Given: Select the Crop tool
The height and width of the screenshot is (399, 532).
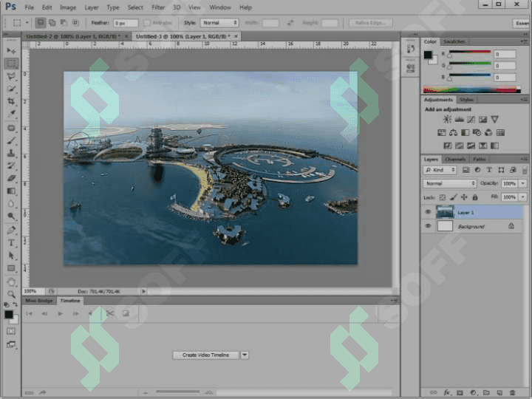Looking at the screenshot, I should tap(11, 101).
